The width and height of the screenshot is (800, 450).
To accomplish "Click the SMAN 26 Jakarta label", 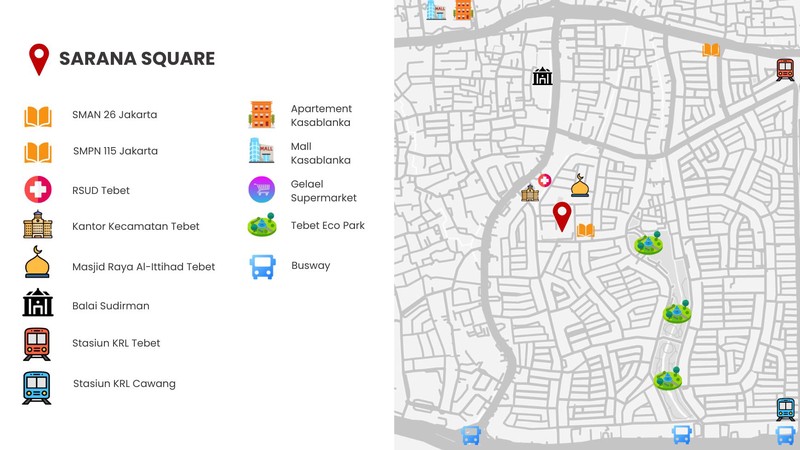I will (114, 115).
